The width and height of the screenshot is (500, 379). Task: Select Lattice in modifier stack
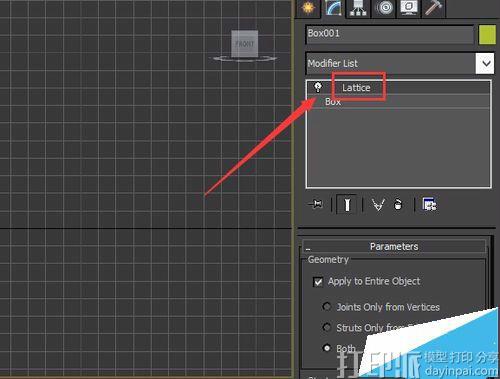356,88
